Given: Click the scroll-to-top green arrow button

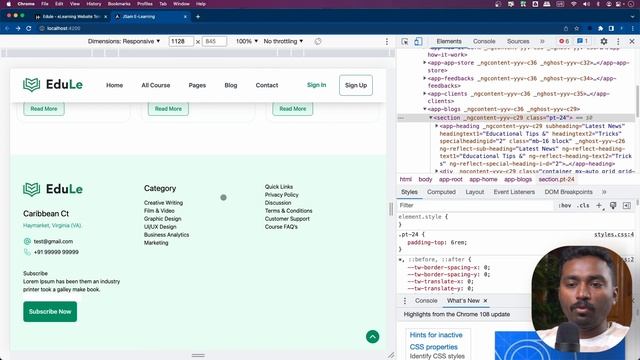Looking at the screenshot, I should click(x=372, y=337).
